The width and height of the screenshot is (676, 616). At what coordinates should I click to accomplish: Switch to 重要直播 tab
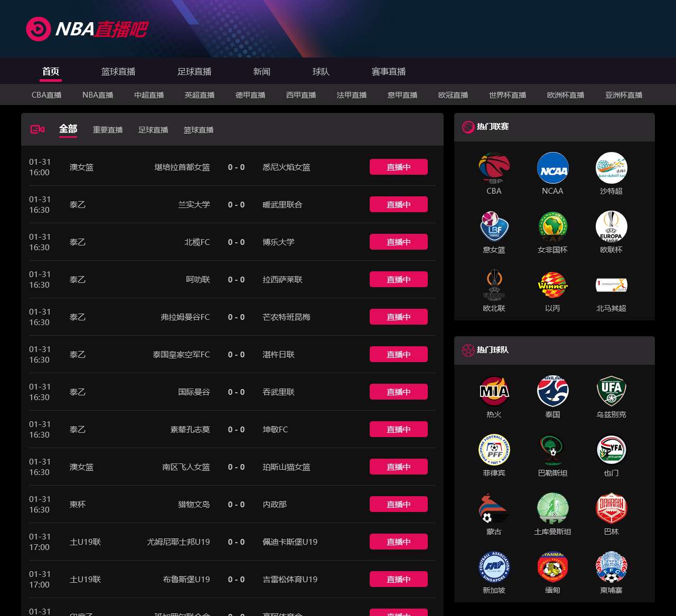coord(108,129)
